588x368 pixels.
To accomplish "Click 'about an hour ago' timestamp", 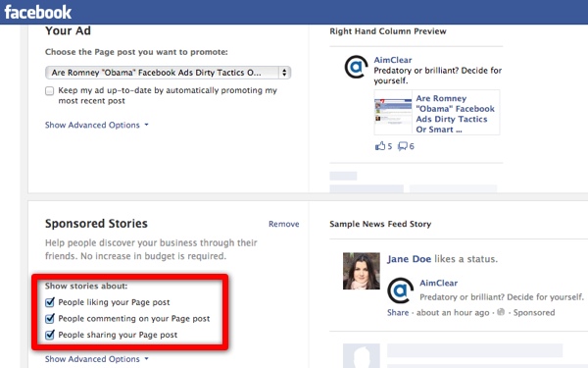I will point(453,312).
